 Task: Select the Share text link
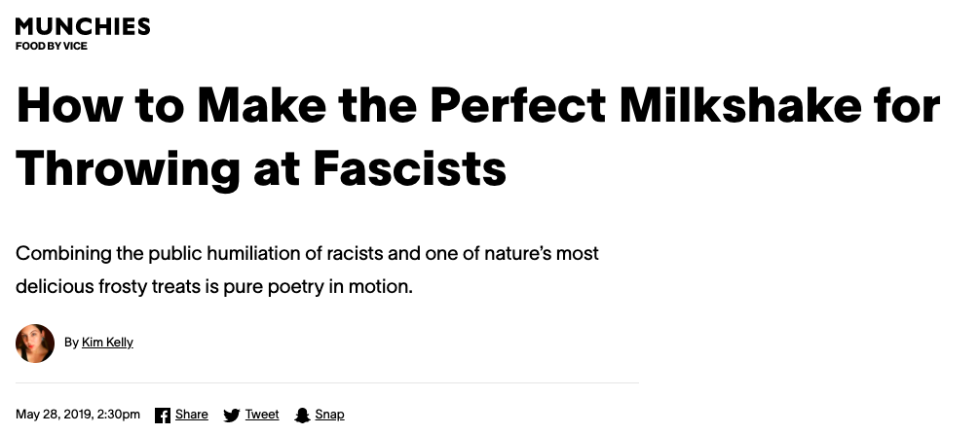coord(191,415)
